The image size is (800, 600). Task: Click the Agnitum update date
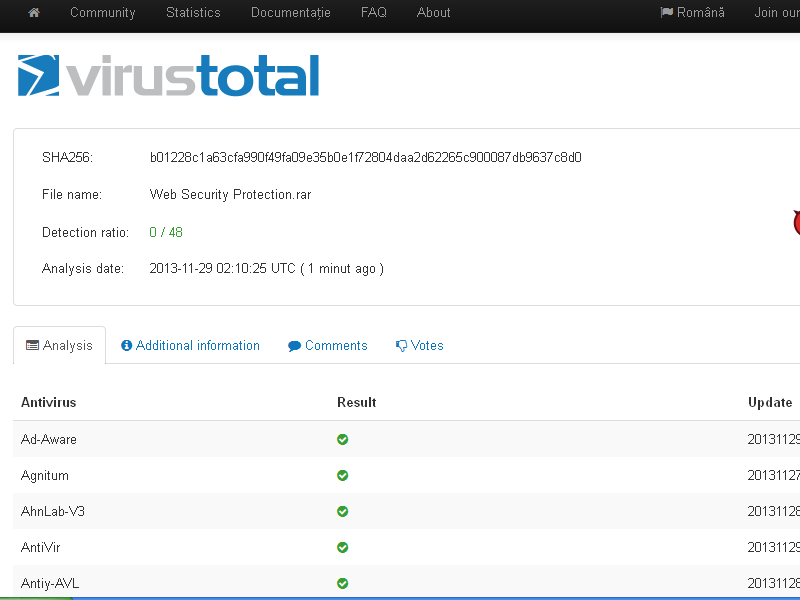click(773, 476)
